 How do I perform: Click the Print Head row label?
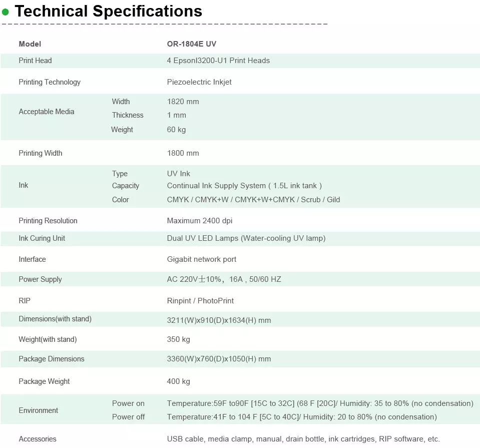coord(35,61)
